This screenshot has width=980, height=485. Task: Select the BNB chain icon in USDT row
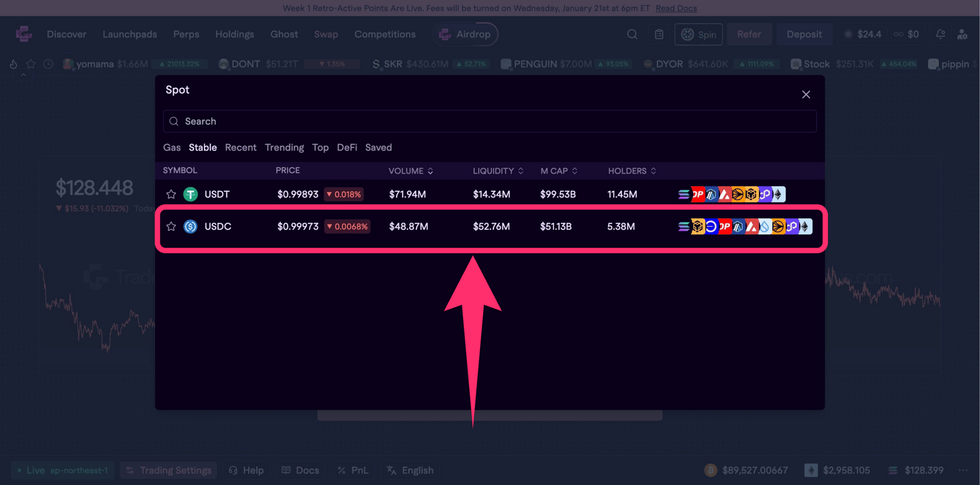[x=751, y=194]
